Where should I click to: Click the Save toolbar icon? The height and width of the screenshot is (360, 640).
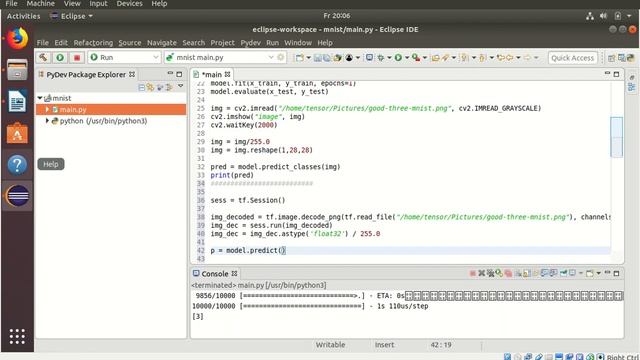coord(318,58)
